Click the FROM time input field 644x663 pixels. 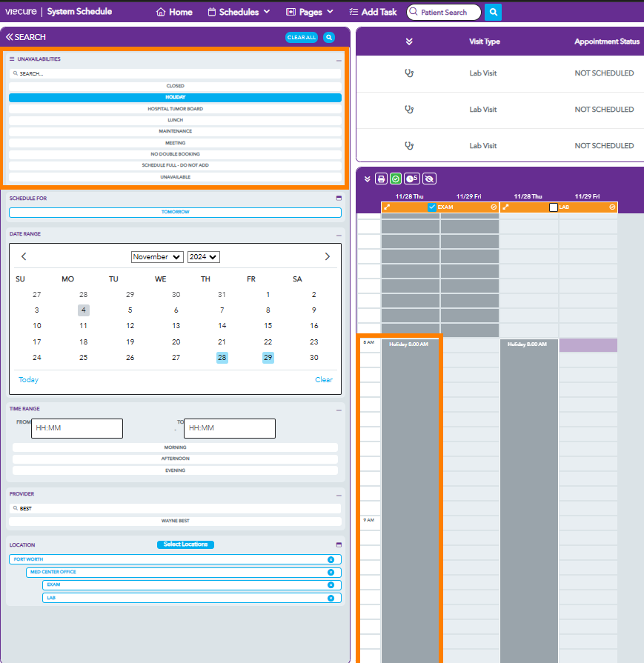(x=77, y=428)
